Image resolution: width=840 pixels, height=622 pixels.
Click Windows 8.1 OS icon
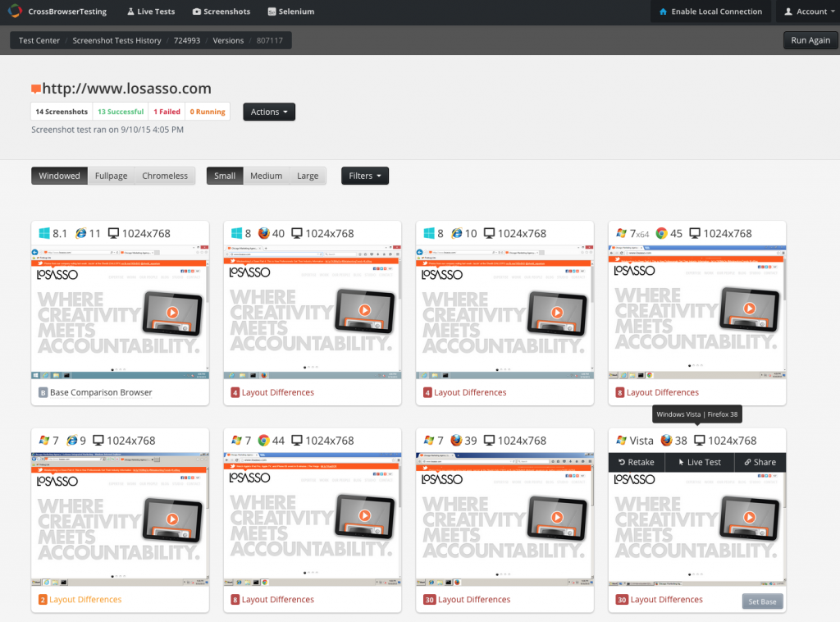click(x=44, y=233)
